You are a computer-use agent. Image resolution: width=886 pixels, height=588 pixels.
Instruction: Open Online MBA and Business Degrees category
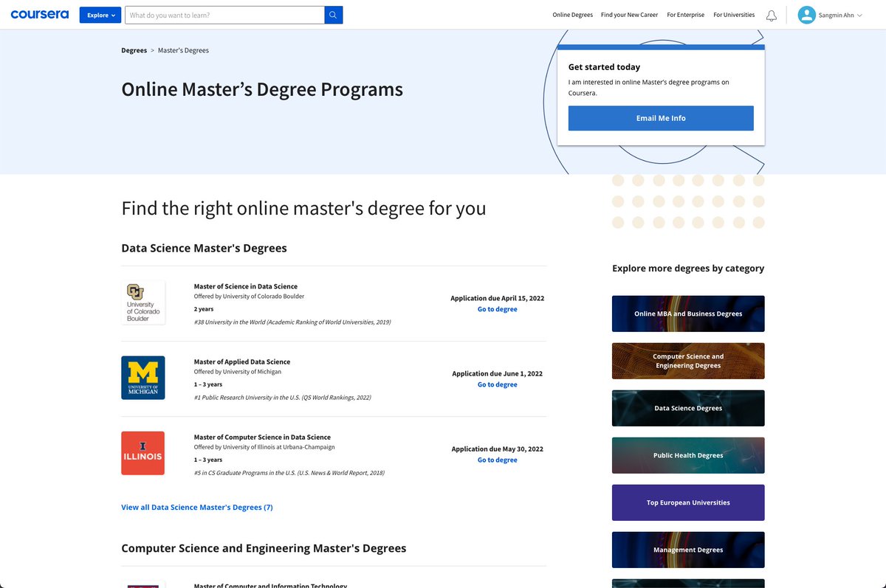coord(688,314)
